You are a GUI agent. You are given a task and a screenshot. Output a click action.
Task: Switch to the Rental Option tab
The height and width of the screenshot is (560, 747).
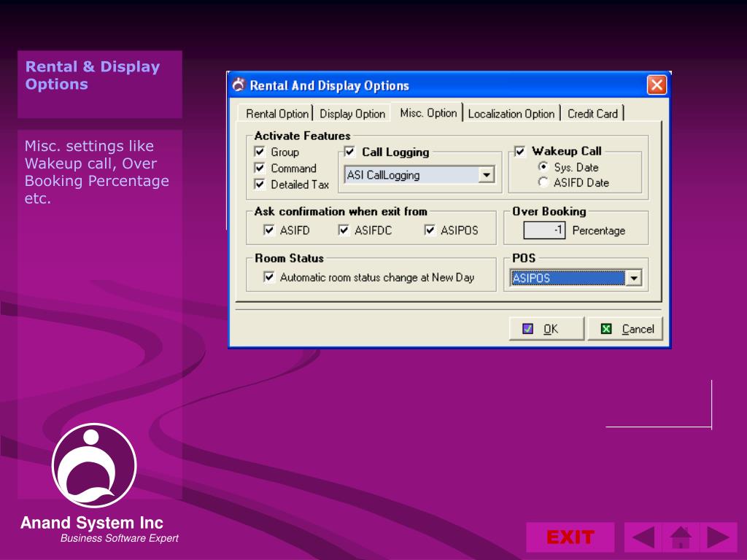[276, 114]
